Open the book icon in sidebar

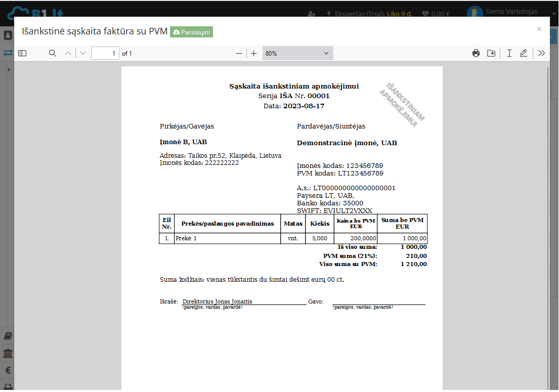[x=8, y=336]
